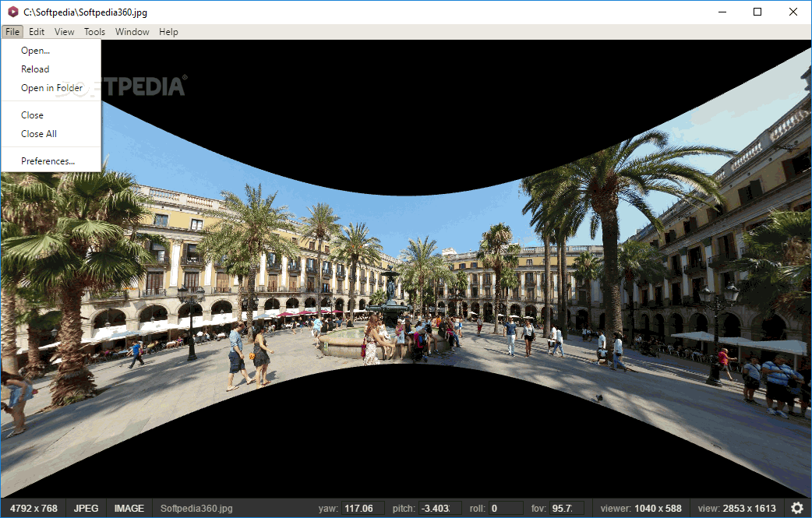Choose Open in Folder entry

click(x=51, y=88)
